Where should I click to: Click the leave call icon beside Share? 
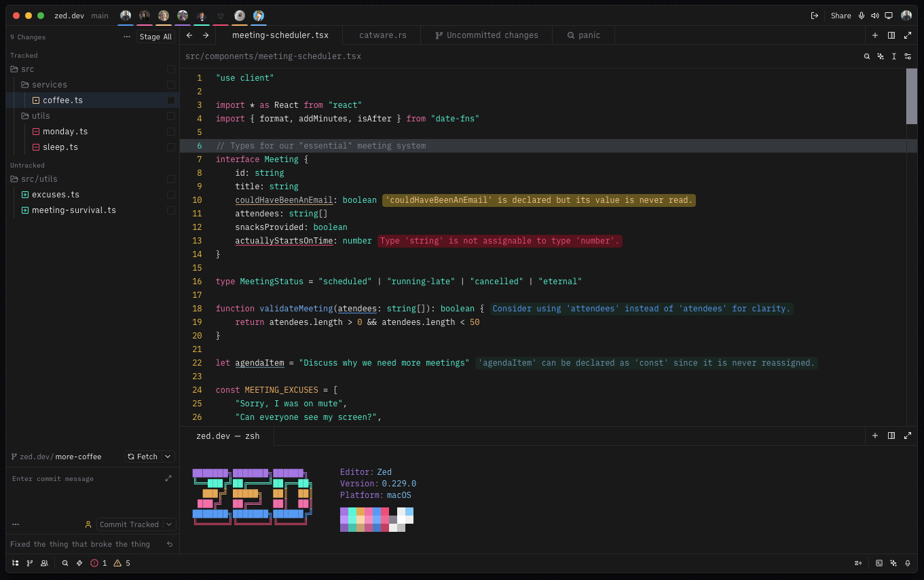815,16
